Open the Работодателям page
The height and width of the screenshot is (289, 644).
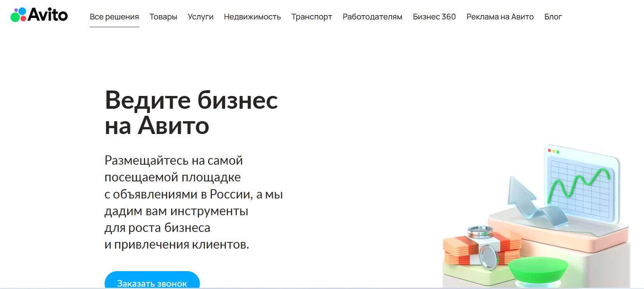373,17
